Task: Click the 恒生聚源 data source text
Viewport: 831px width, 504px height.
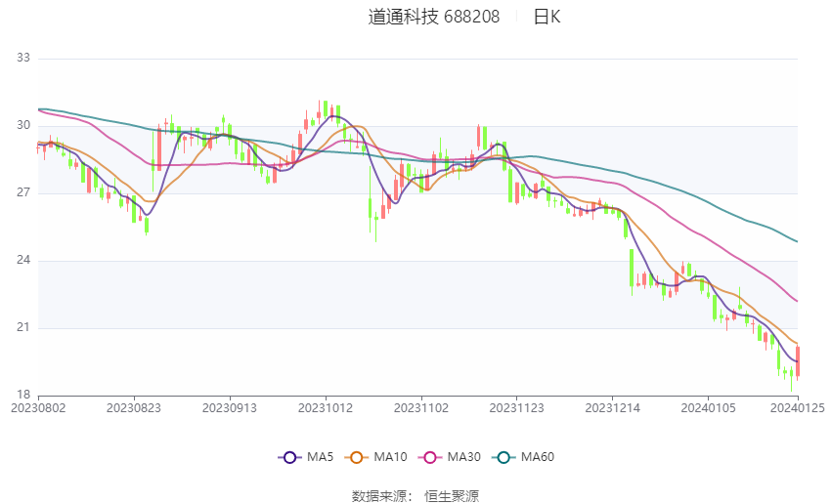Action: click(452, 496)
